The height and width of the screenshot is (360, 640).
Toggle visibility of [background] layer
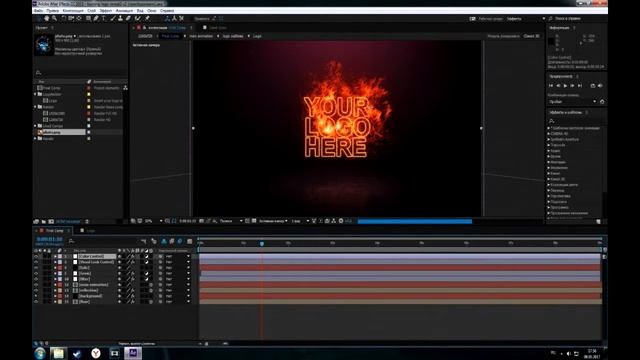tap(36, 296)
